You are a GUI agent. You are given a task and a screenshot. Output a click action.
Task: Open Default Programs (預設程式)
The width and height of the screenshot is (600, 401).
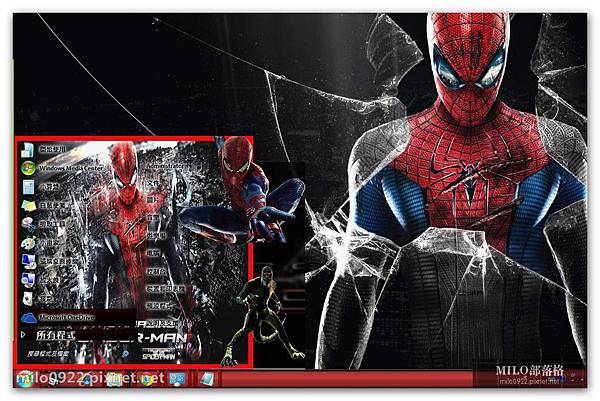[x=160, y=306]
